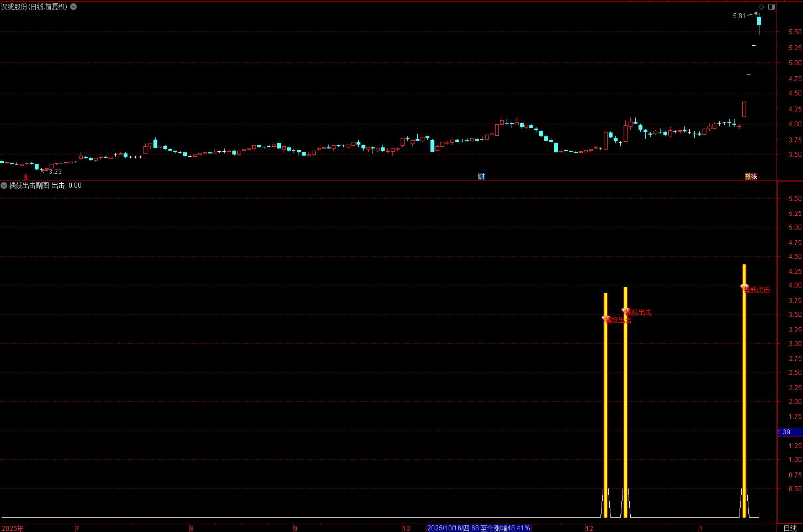Click the 3.23 low price label
This screenshot has height=532, width=803.
pos(55,172)
